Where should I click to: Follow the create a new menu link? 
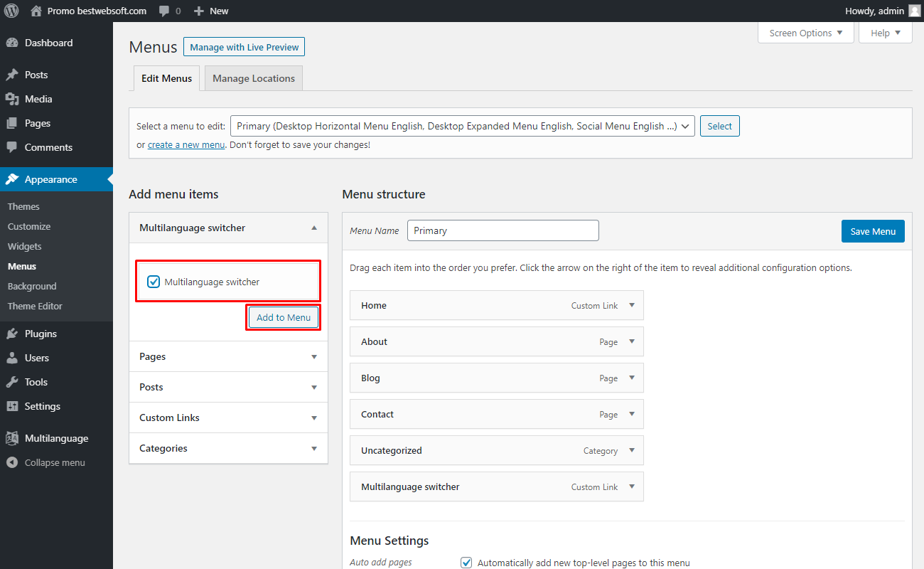point(186,144)
